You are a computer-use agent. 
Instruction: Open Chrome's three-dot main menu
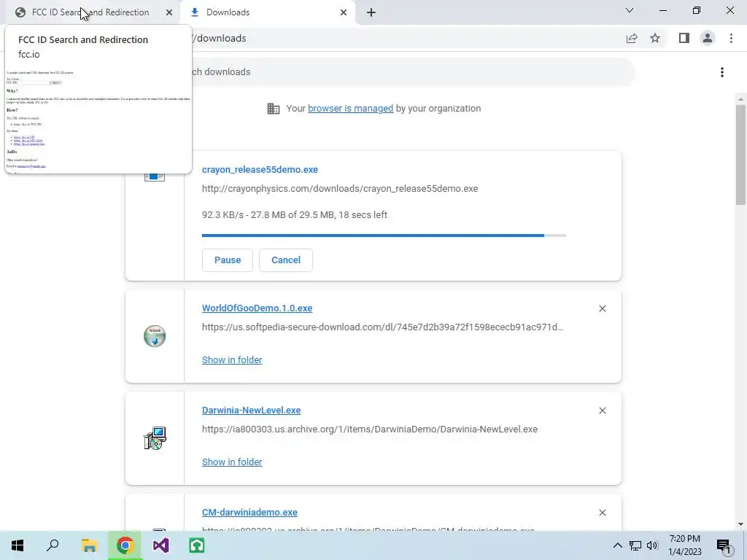pos(731,38)
